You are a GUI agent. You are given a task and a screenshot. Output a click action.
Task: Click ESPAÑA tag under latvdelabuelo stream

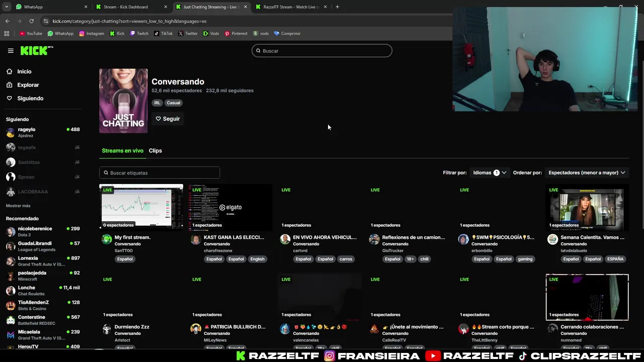(x=615, y=259)
